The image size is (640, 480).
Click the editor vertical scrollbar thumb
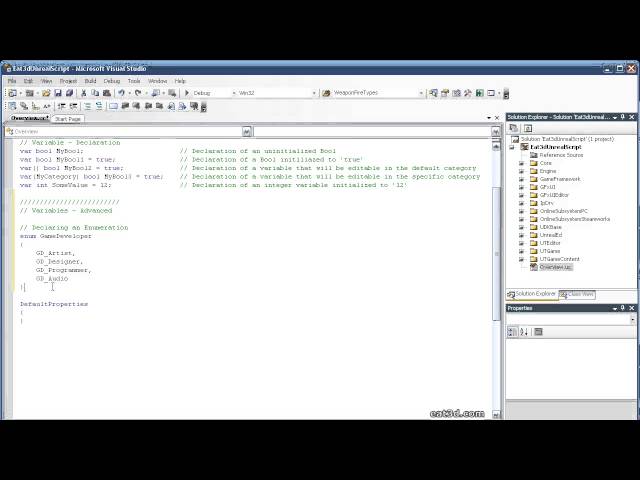(496, 253)
